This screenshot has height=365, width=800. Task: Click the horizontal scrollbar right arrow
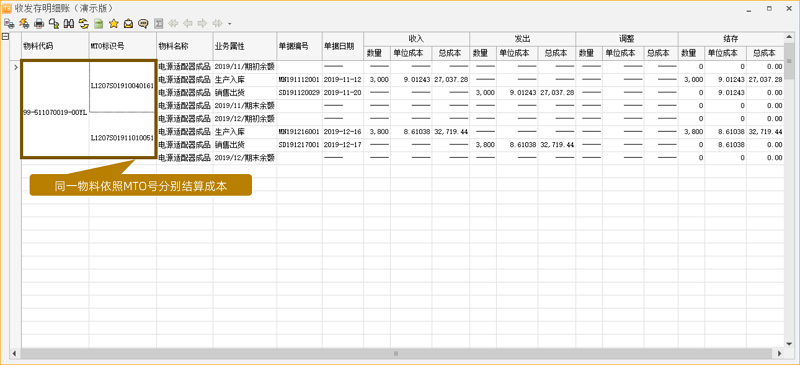tap(780, 353)
